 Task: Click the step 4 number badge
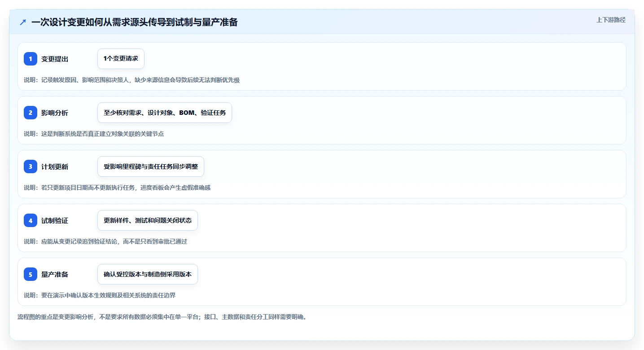[x=31, y=220]
